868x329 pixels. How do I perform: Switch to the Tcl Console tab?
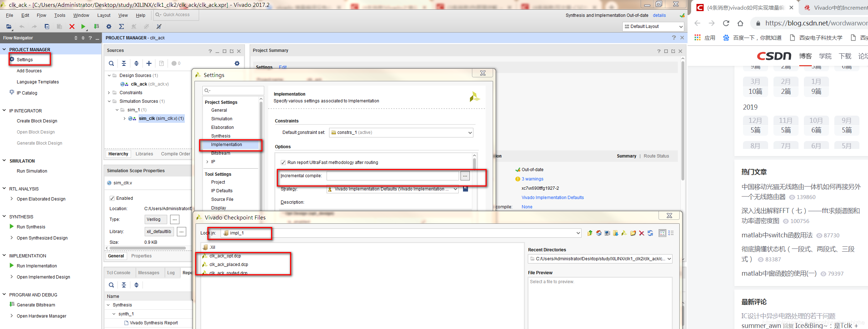119,273
